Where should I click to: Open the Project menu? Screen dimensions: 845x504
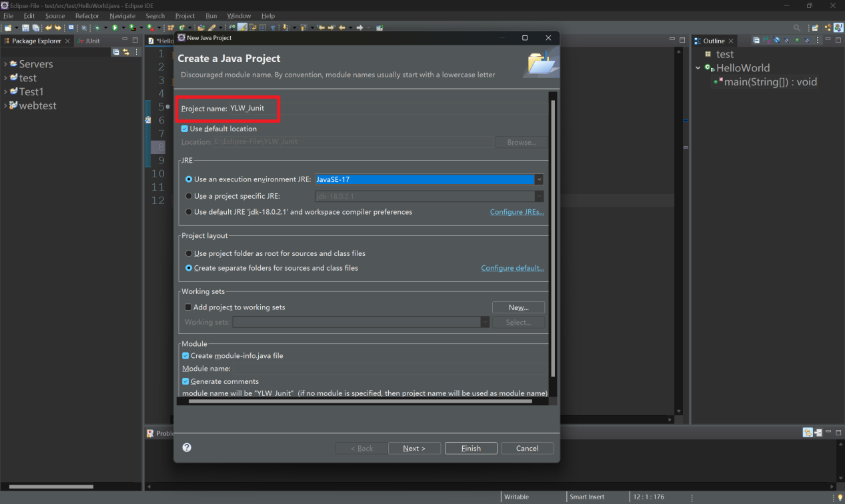coord(185,16)
